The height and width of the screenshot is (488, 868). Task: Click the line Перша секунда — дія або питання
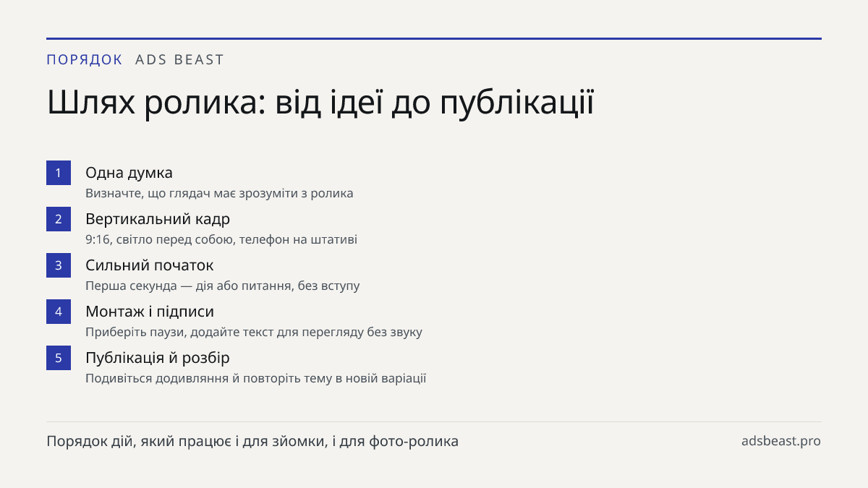223,286
